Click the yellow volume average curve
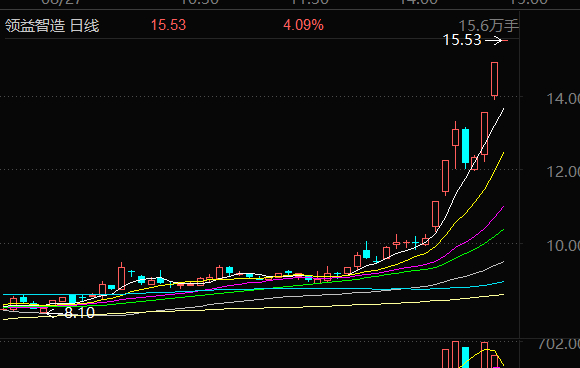Image resolution: width=580 pixels, height=368 pixels. click(486, 350)
